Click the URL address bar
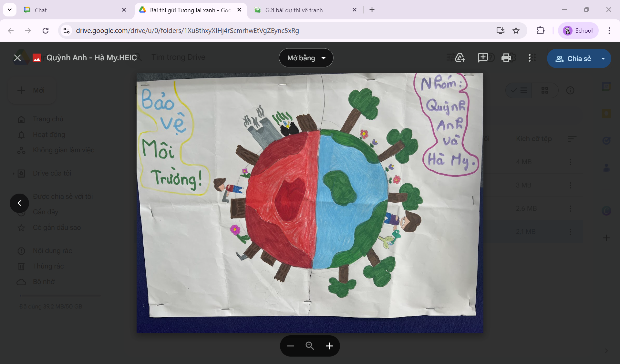This screenshot has width=620, height=364. [278, 31]
